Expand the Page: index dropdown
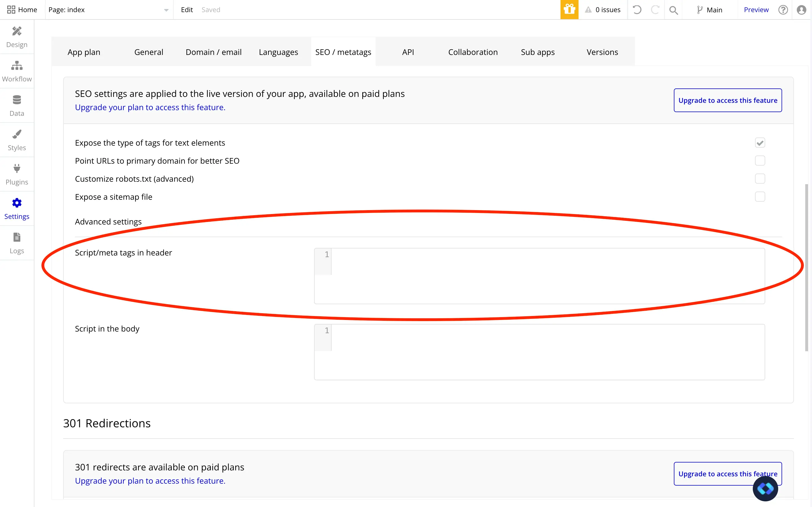812x507 pixels. point(108,10)
